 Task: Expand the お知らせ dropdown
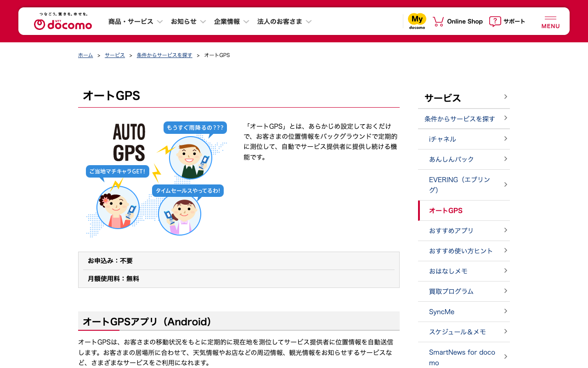188,21
